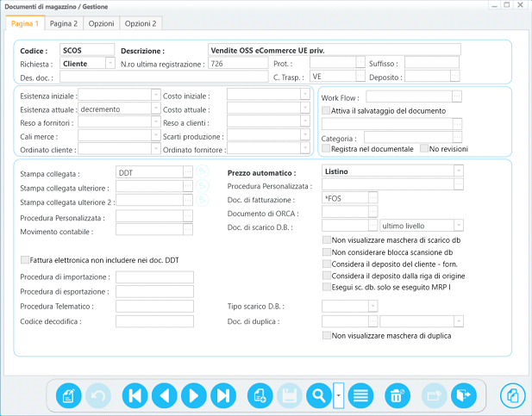The height and width of the screenshot is (416, 532).
Task: Click the new document toolbar icon
Action: (260, 395)
